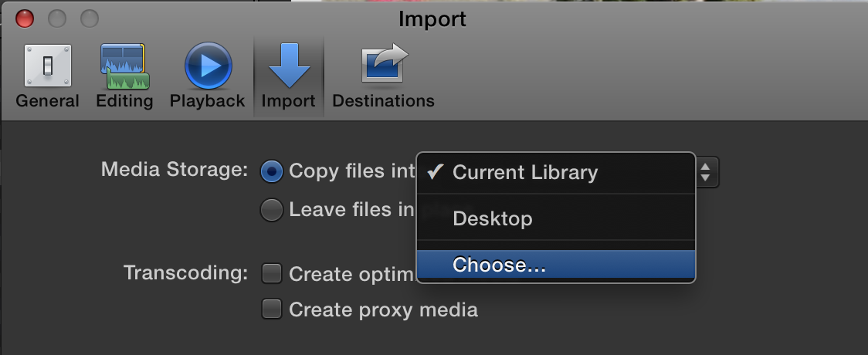868x355 pixels.
Task: Open the Playback preferences pane icon
Action: (x=209, y=66)
